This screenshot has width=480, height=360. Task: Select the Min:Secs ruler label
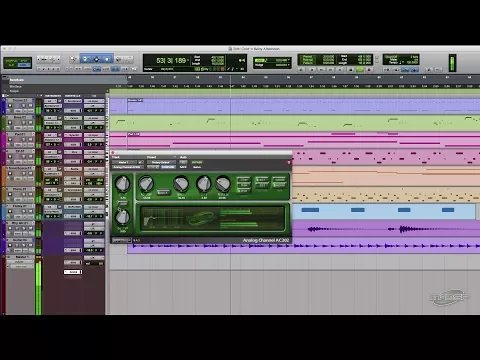16,86
